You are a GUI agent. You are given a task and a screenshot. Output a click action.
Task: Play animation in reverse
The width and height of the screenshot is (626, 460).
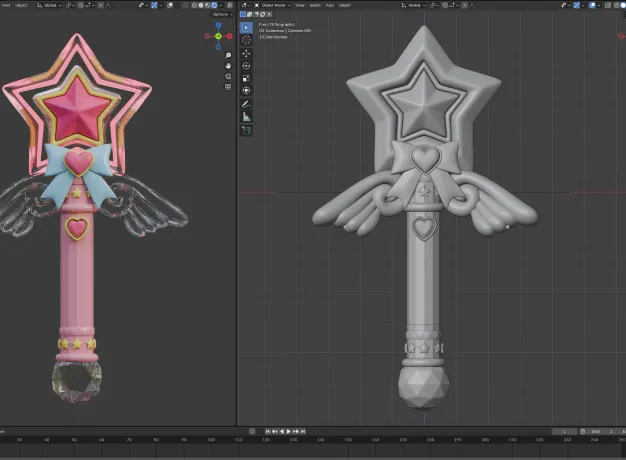pyautogui.click(x=282, y=431)
